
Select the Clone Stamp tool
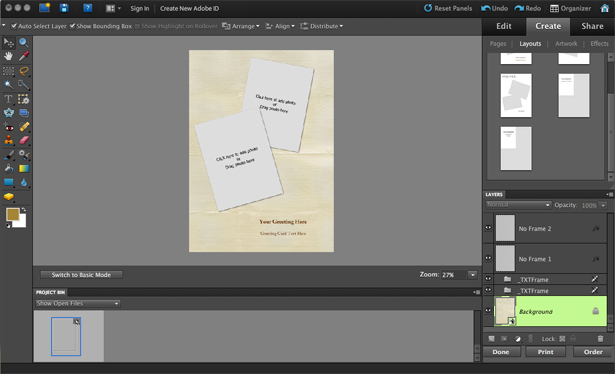click(x=8, y=140)
